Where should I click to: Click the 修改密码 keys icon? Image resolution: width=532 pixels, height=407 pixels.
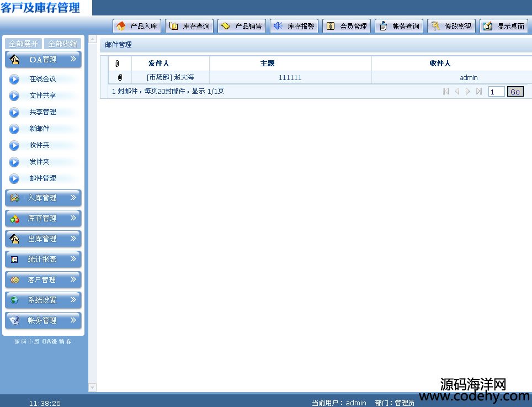(x=435, y=26)
